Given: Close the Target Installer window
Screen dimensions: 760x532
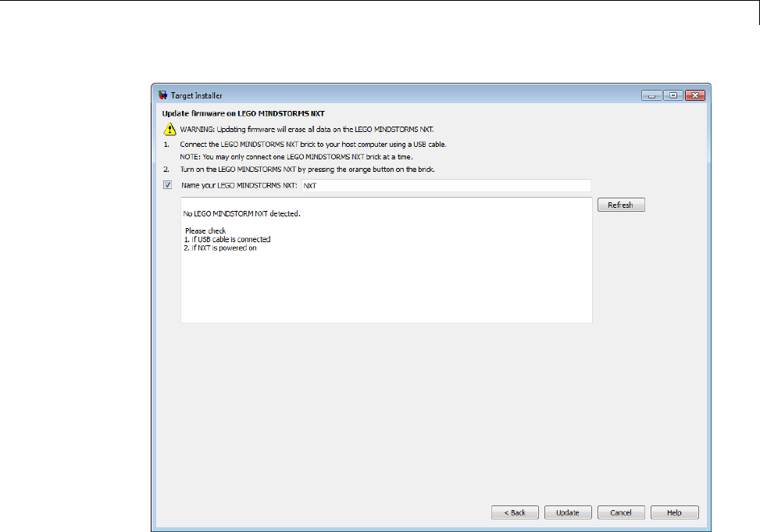Looking at the screenshot, I should click(x=695, y=95).
